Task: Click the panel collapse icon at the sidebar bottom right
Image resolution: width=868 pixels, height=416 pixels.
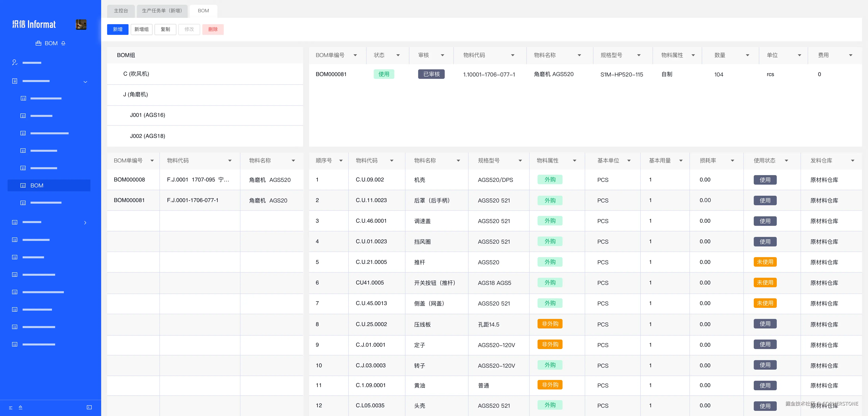Action: pyautogui.click(x=89, y=407)
